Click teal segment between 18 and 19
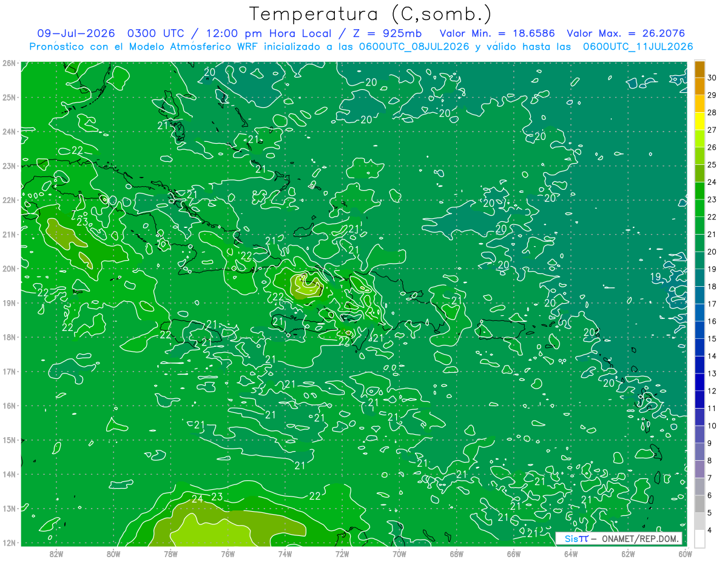728x562 pixels. click(699, 278)
